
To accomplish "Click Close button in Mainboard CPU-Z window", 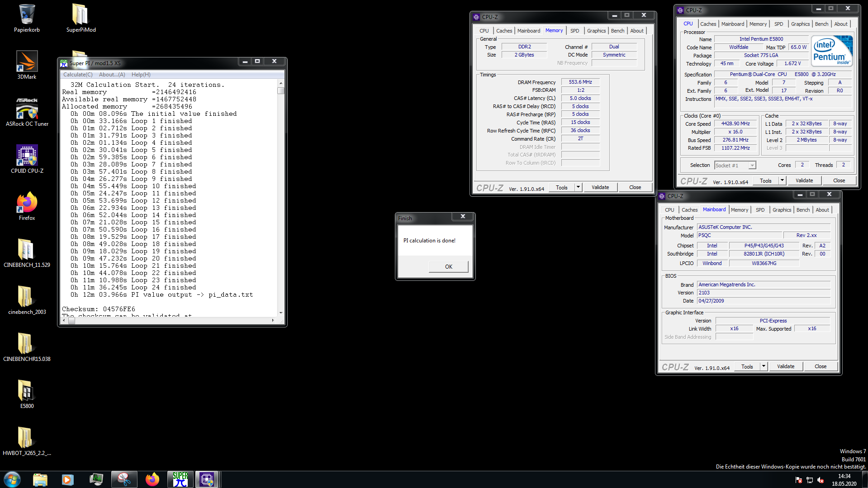I will (821, 366).
